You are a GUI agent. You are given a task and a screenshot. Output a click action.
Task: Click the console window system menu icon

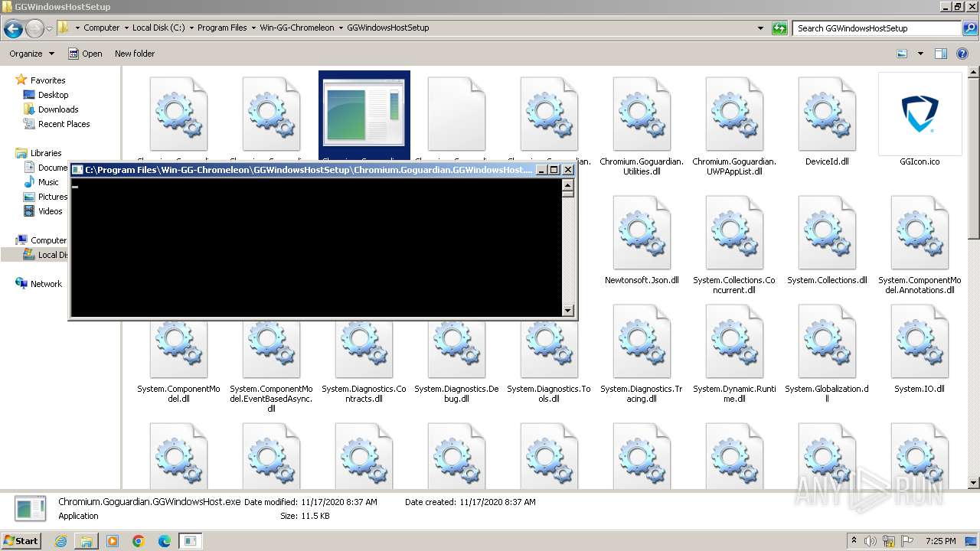click(77, 170)
